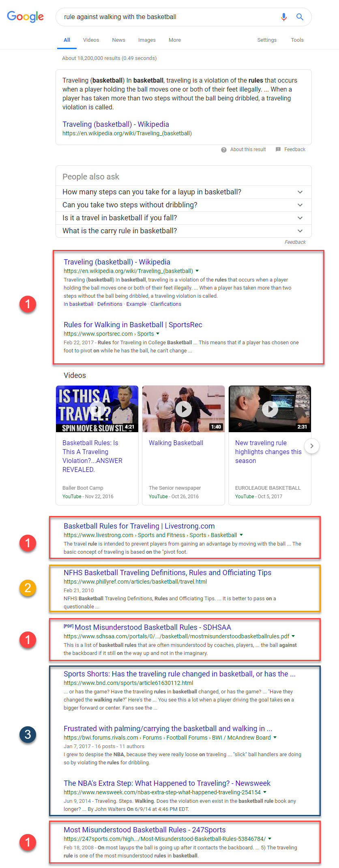This screenshot has width=339, height=868.
Task: Expand 'What is the carry rule' question
Action: click(x=300, y=231)
